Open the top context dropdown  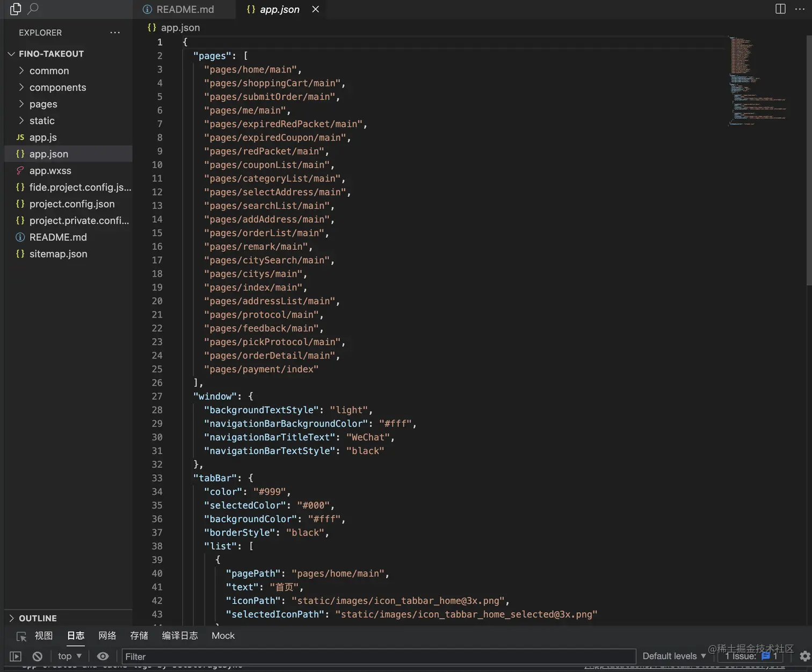pyautogui.click(x=70, y=656)
